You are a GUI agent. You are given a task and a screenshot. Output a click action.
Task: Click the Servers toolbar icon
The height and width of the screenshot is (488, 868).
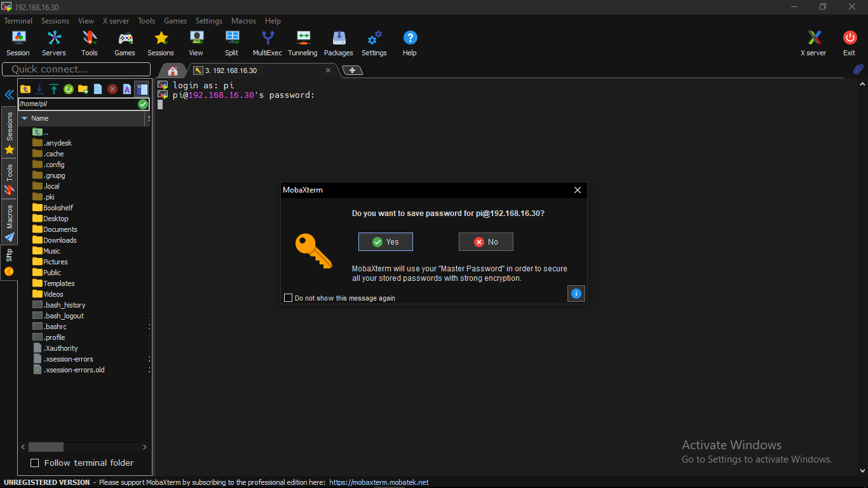pos(54,43)
